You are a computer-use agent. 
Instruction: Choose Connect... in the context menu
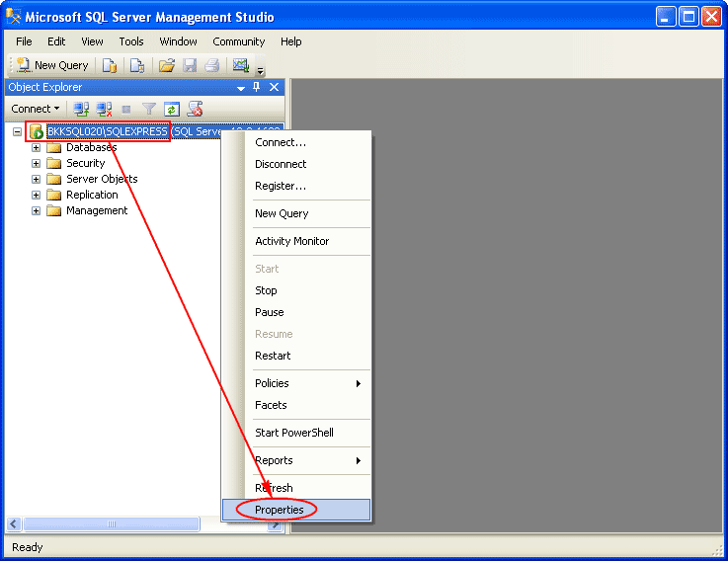click(296, 142)
